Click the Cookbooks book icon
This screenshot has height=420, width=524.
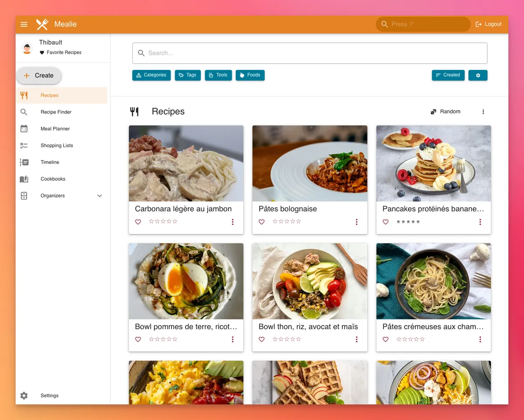[x=24, y=179]
